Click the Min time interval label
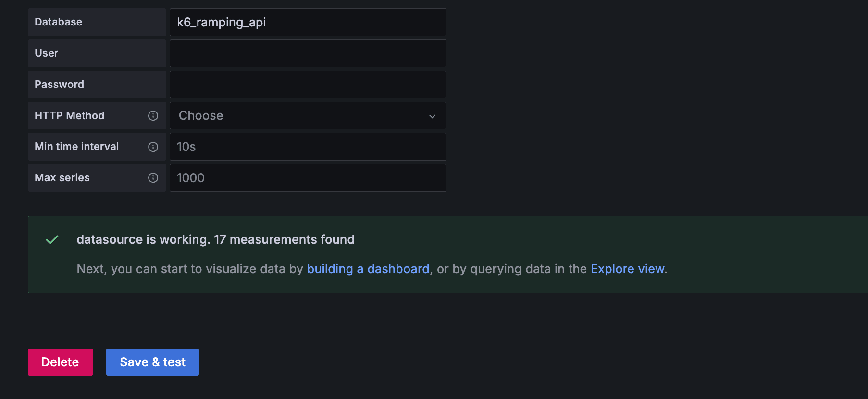This screenshot has width=868, height=399. coord(77,147)
